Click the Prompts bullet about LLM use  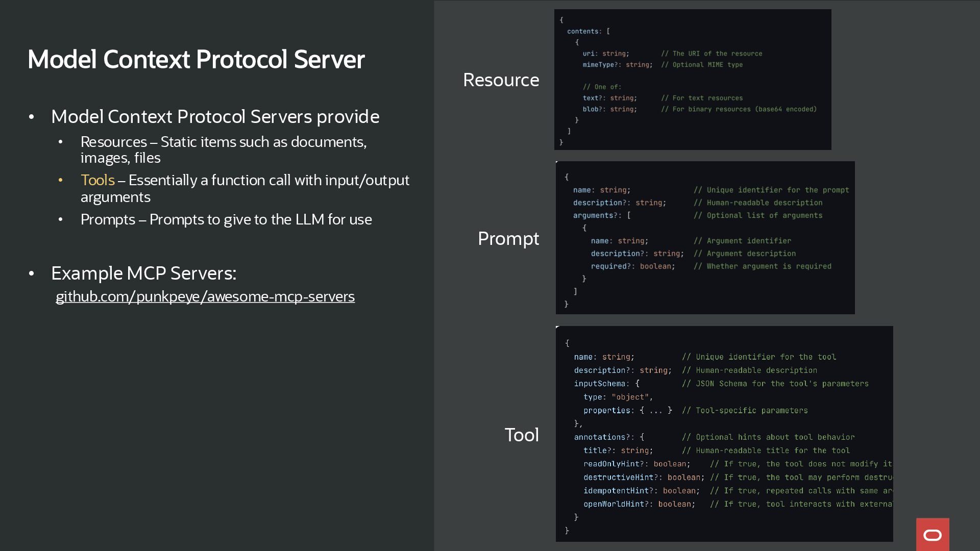click(226, 219)
